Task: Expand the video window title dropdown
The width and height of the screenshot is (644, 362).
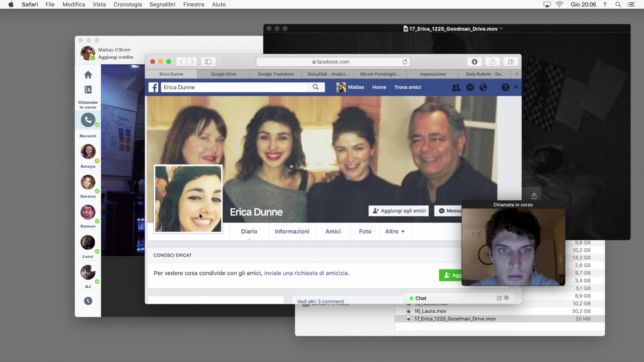Action: [x=501, y=29]
